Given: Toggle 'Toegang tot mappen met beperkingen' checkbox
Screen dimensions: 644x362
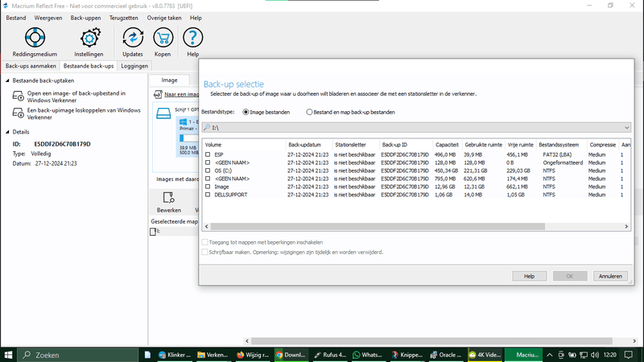Looking at the screenshot, I should 204,242.
